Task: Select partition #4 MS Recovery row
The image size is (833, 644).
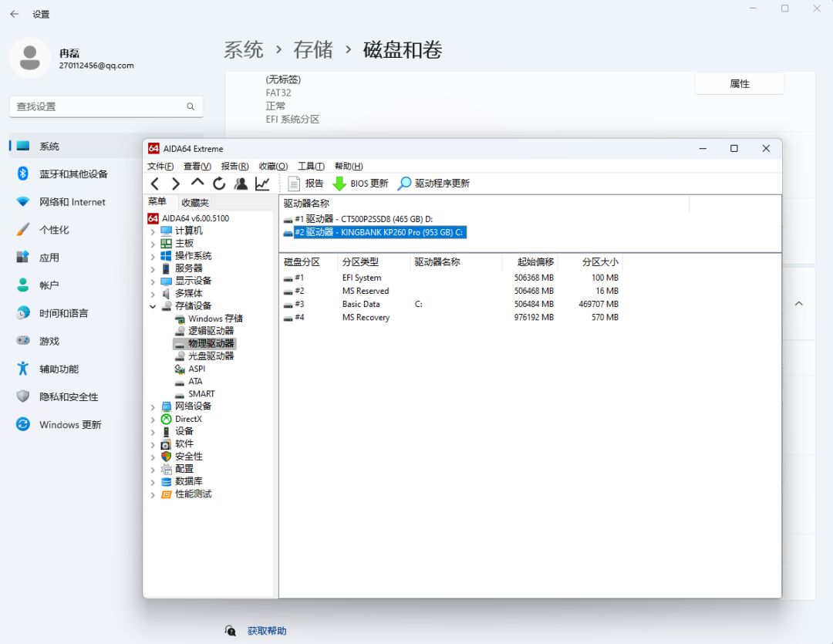Action: click(451, 318)
